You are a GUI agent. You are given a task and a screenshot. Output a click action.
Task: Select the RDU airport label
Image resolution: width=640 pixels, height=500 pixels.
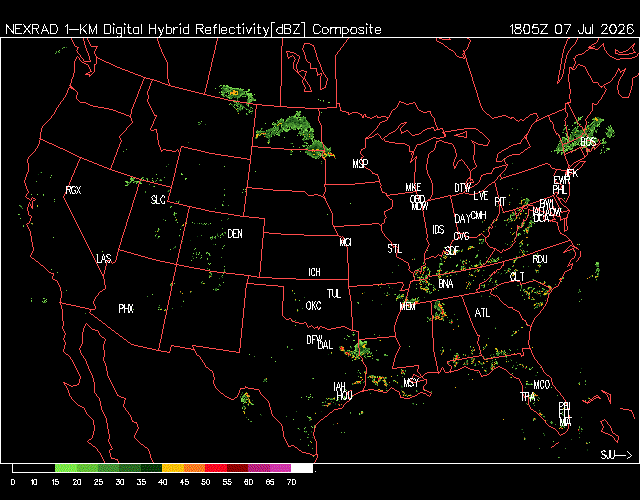coord(540,259)
